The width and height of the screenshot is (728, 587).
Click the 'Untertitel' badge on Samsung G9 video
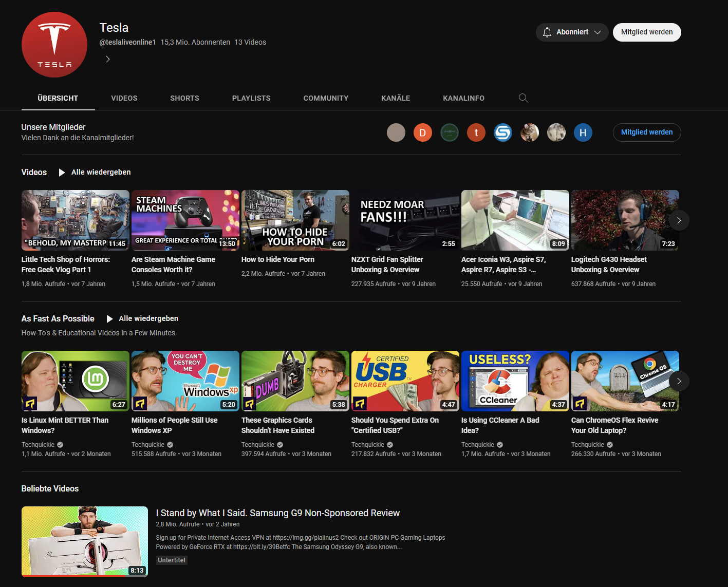[x=172, y=560]
